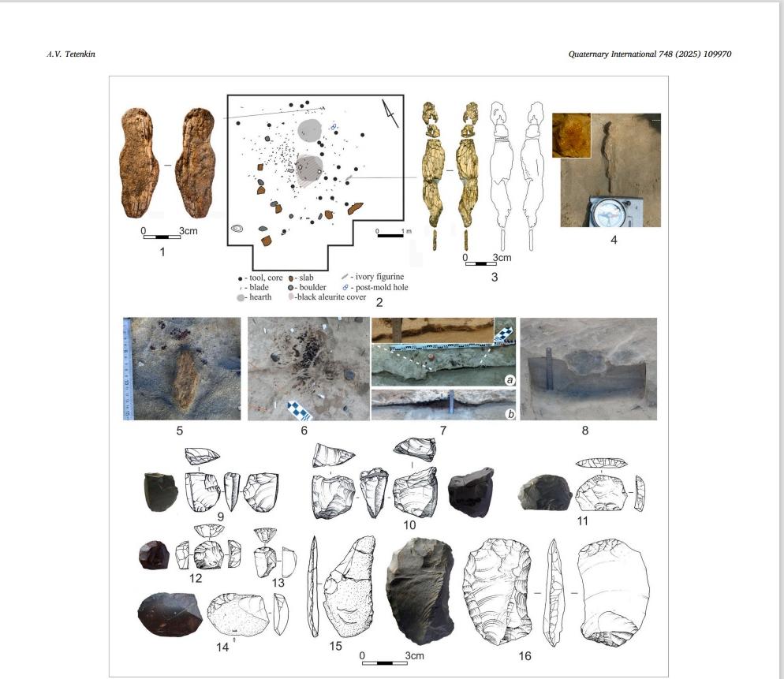This screenshot has height=679, width=784.
Task: Click the boulder symbol in the legend
Action: click(292, 288)
